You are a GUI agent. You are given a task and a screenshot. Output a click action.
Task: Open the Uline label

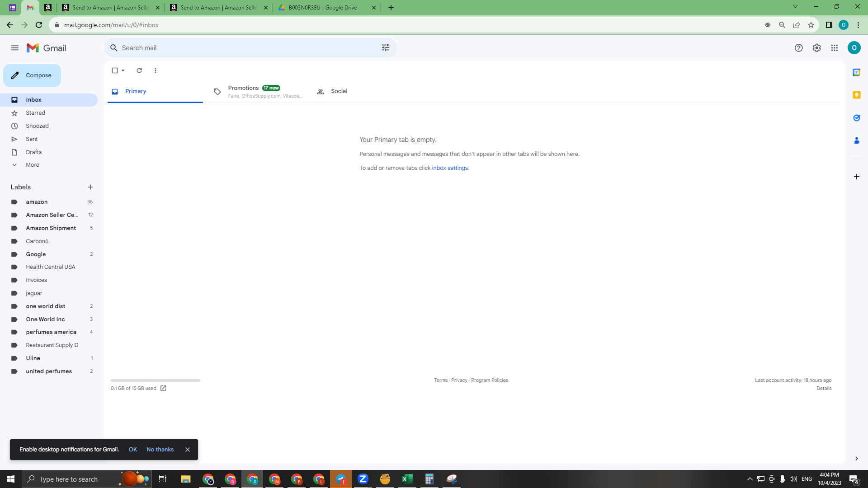click(x=49, y=358)
